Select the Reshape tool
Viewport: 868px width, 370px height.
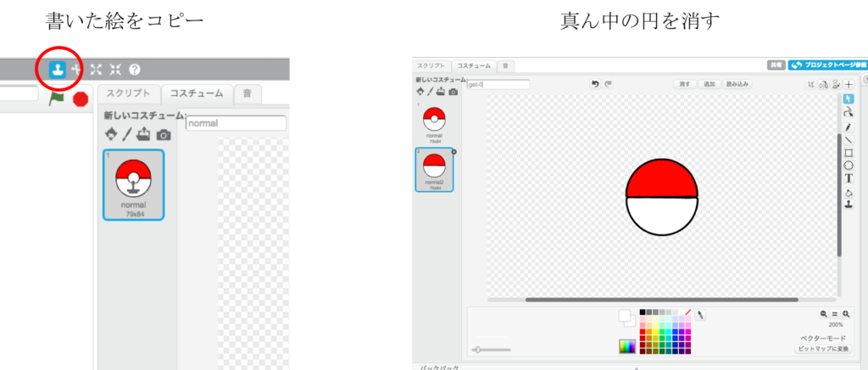(848, 112)
